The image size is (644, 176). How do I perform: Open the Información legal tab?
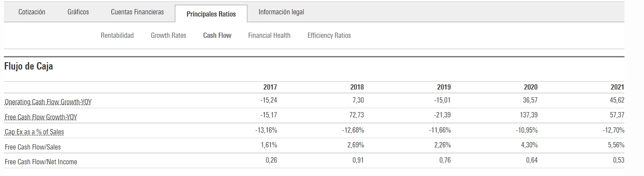point(281,12)
